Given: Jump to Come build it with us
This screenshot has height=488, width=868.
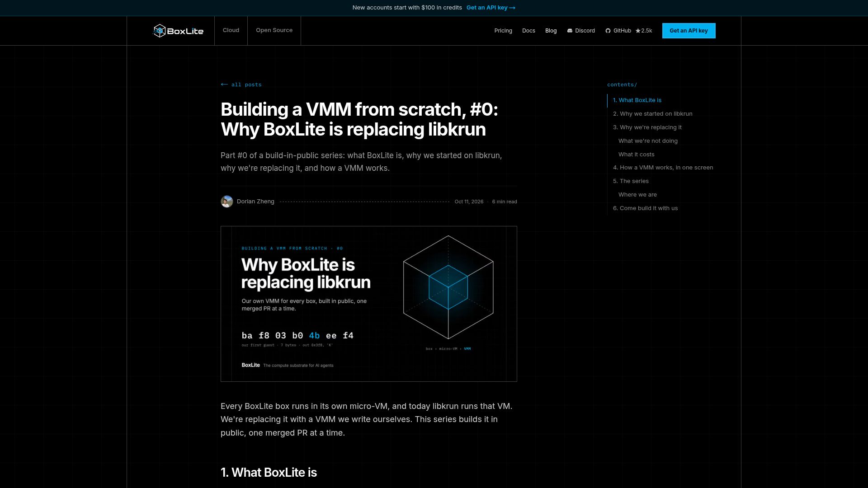Looking at the screenshot, I should coord(645,208).
